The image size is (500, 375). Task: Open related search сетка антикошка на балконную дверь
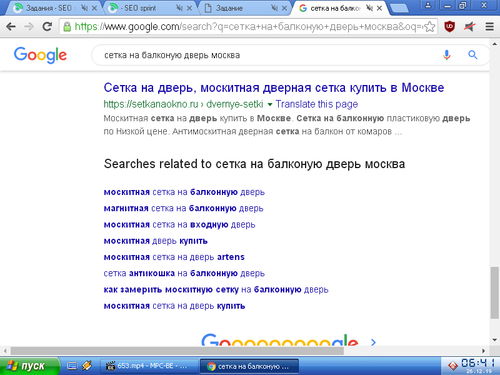[184, 274]
